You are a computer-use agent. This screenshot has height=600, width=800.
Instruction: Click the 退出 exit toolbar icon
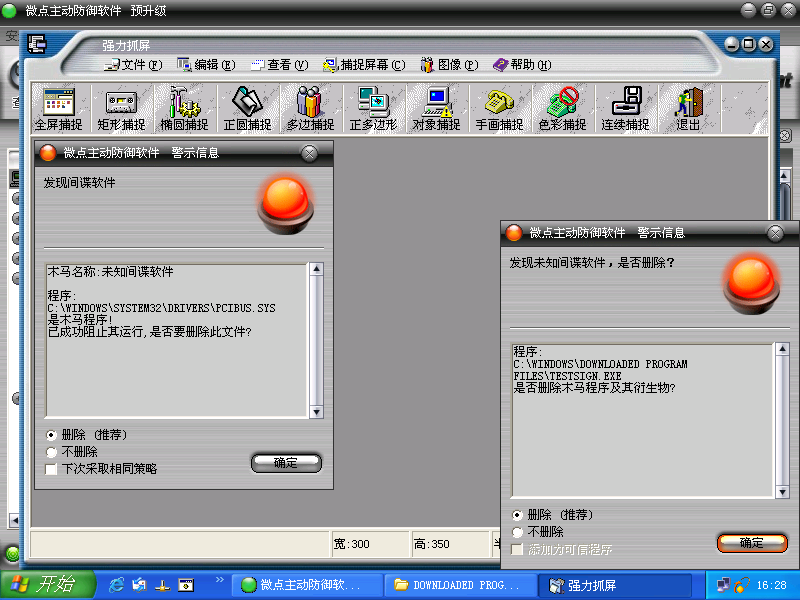[x=688, y=109]
